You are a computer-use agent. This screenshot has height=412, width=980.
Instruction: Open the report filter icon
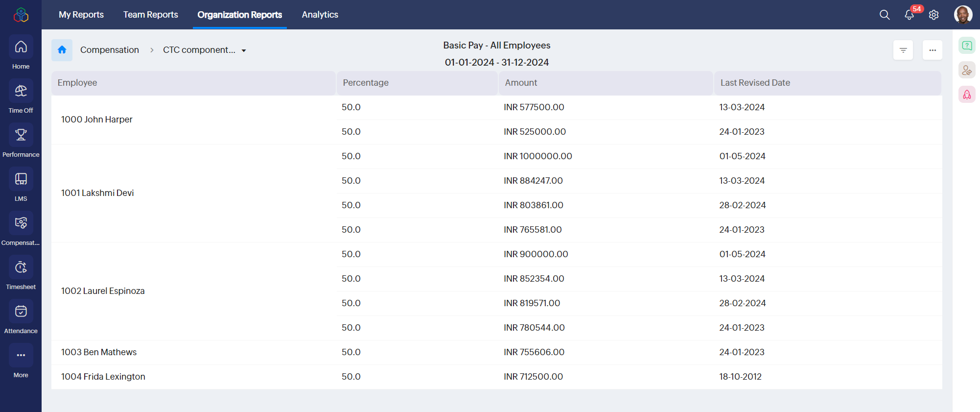(903, 50)
